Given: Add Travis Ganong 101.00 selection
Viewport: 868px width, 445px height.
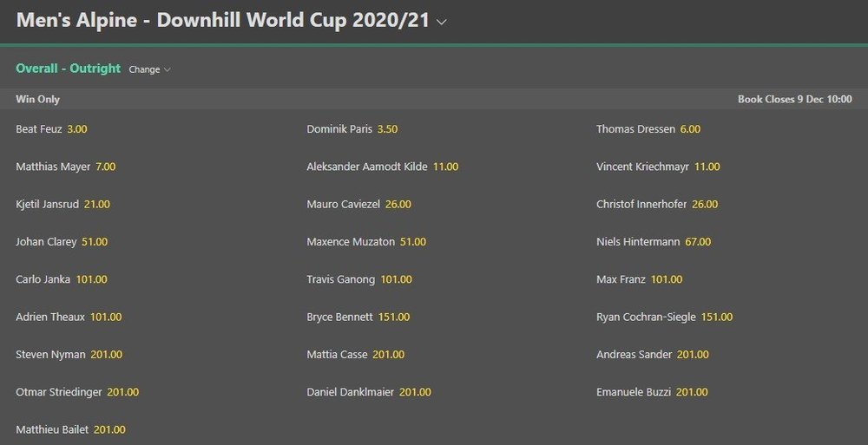Looking at the screenshot, I should [x=359, y=279].
